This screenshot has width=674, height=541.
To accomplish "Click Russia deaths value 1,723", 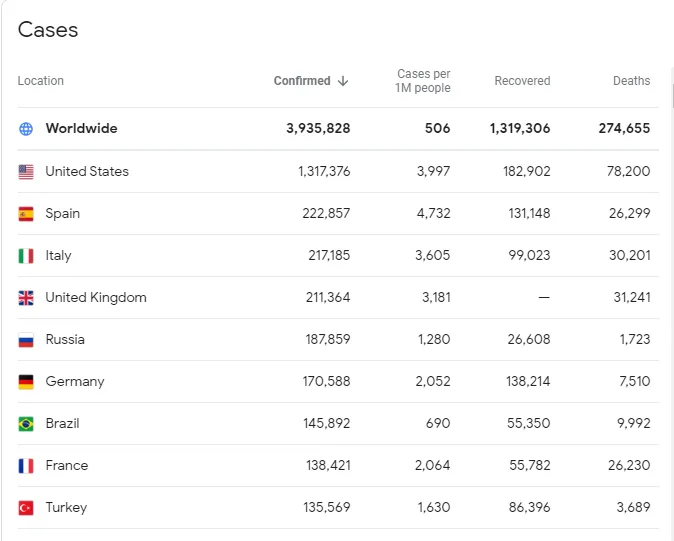I will (x=635, y=339).
